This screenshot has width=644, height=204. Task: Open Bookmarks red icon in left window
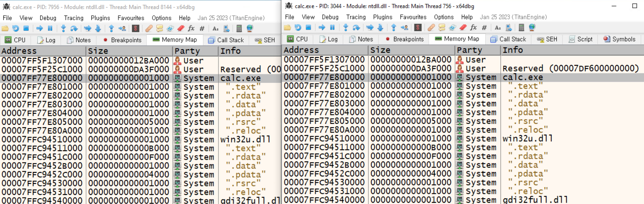coord(181,28)
